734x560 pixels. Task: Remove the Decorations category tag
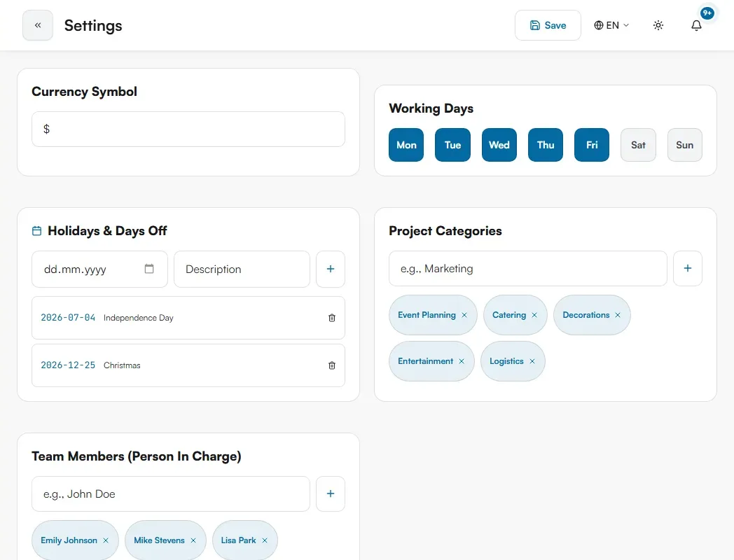click(618, 315)
